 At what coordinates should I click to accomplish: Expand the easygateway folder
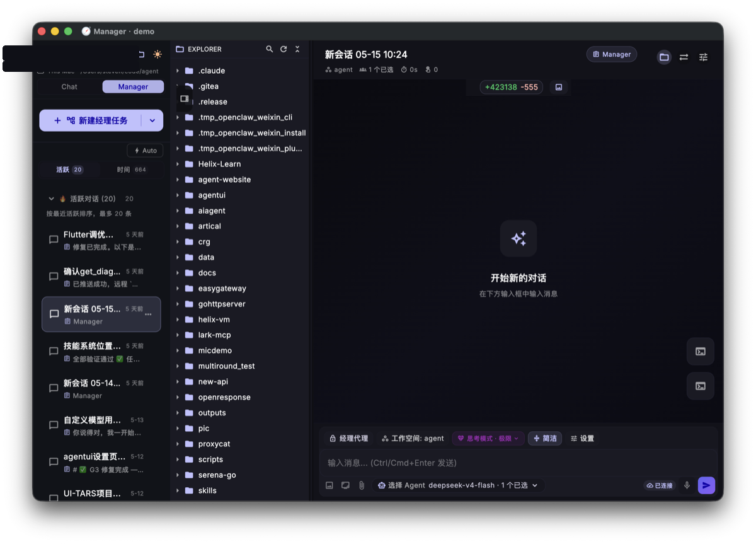[178, 288]
